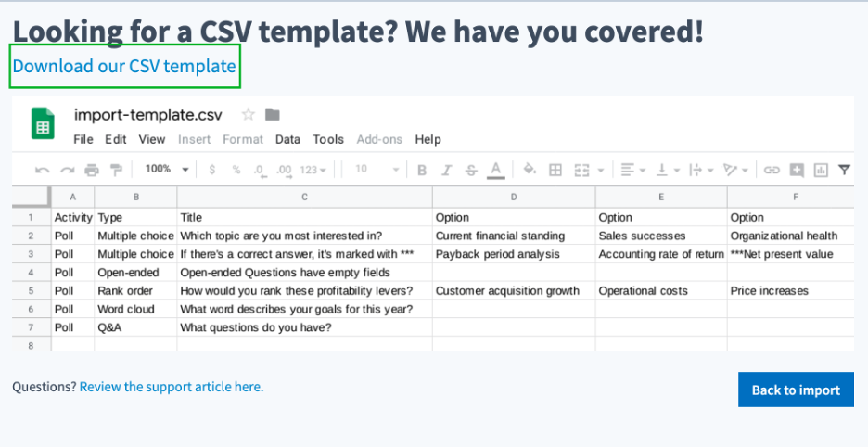
Task: Click Download our CSV template link
Action: [x=124, y=66]
